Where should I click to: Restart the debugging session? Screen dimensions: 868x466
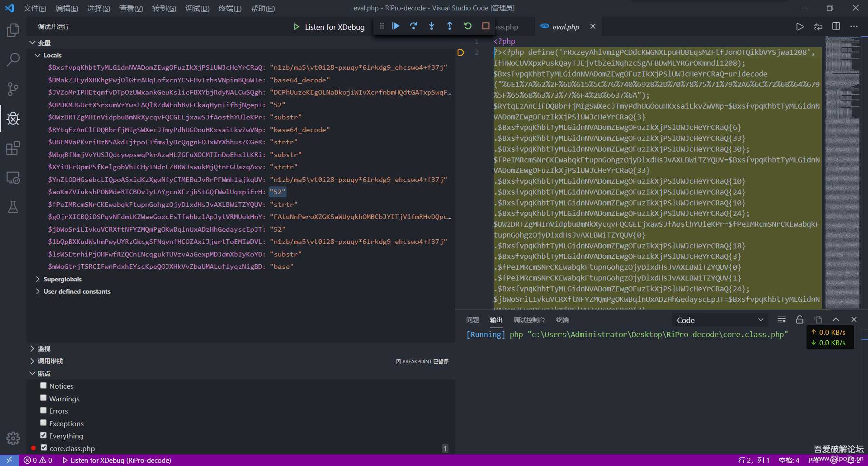pos(467,26)
